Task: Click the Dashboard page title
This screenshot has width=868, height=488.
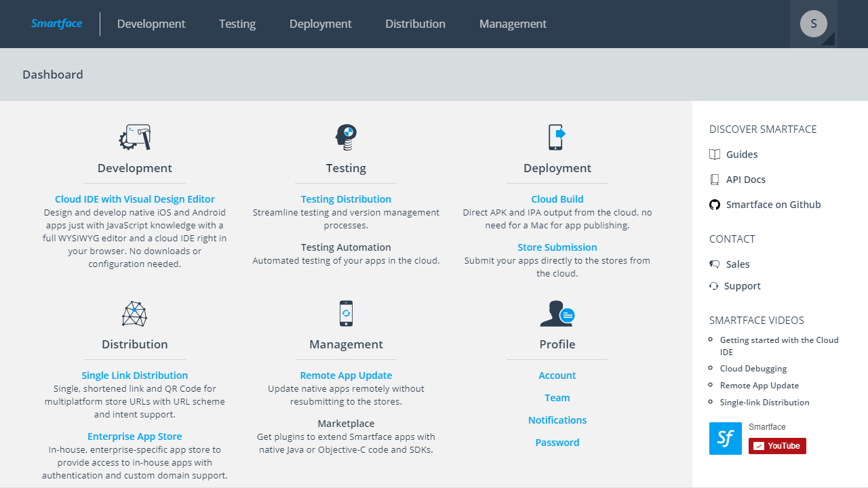Action: (x=53, y=75)
